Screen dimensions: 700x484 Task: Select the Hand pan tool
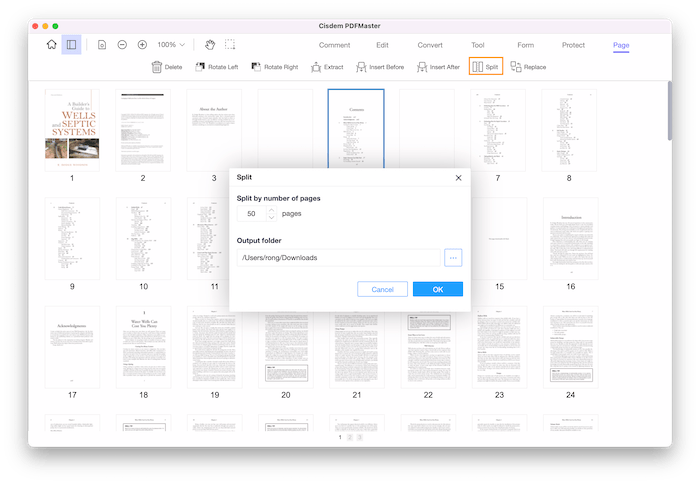pos(210,45)
